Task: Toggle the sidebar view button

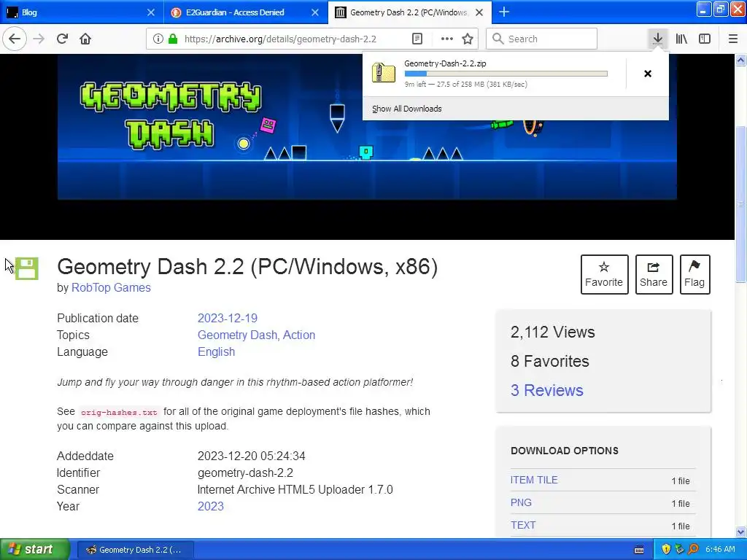Action: click(705, 39)
